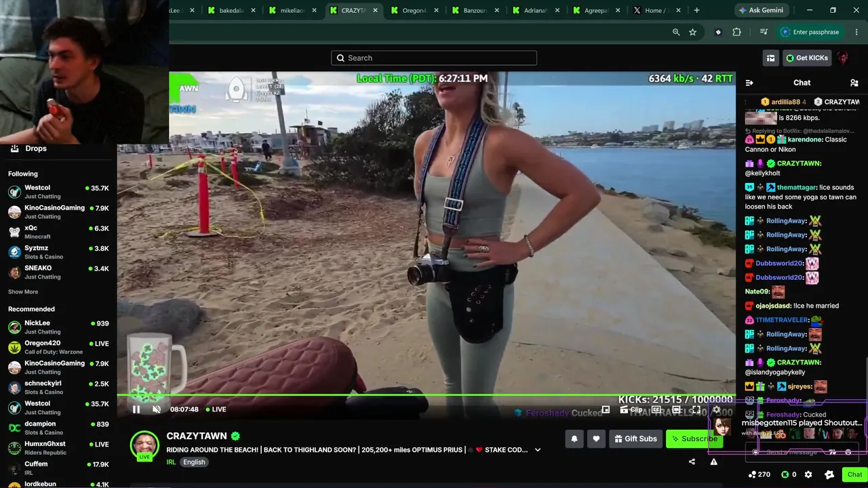
Task: Open Westcol in Following list
Action: pos(58,192)
